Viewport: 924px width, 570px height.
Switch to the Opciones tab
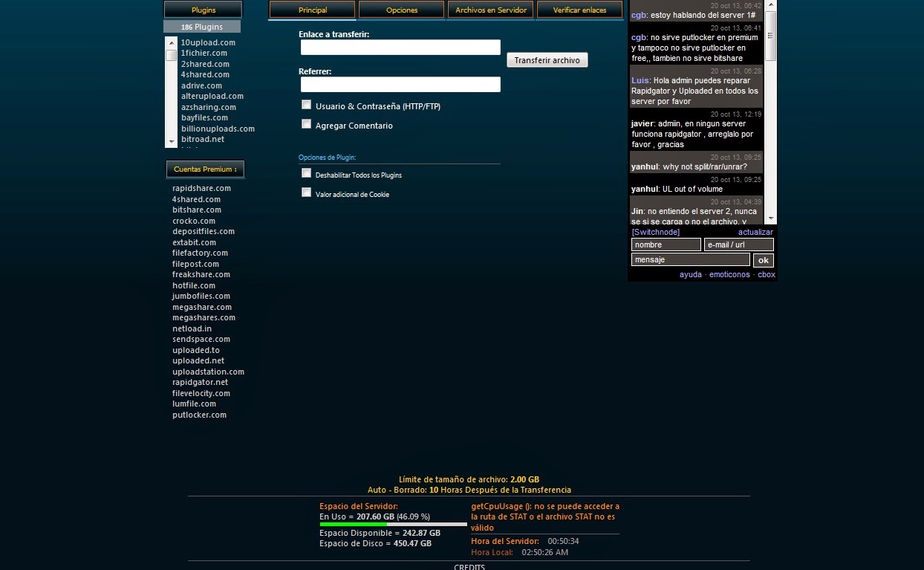pos(401,10)
